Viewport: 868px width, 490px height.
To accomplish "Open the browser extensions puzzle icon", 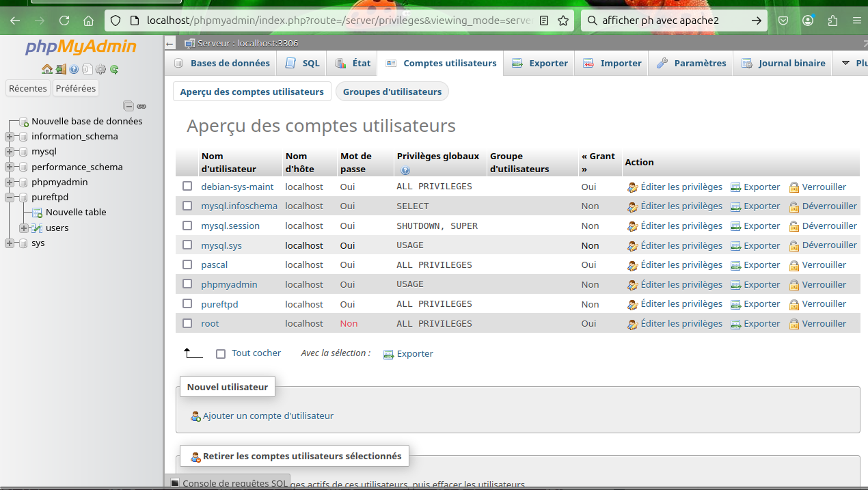I will click(x=832, y=21).
